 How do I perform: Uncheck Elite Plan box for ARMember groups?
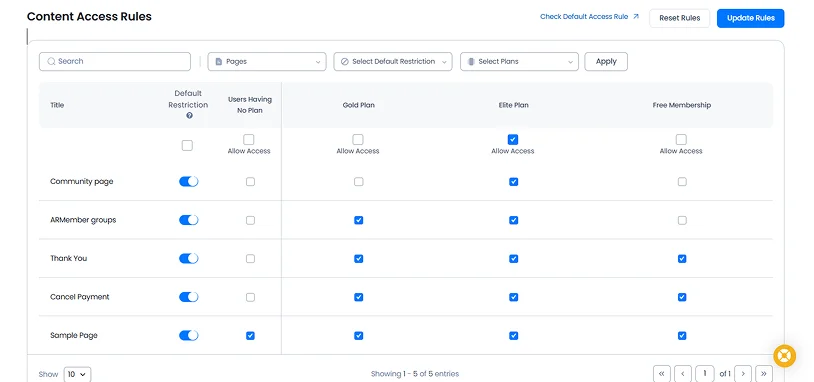[513, 220]
